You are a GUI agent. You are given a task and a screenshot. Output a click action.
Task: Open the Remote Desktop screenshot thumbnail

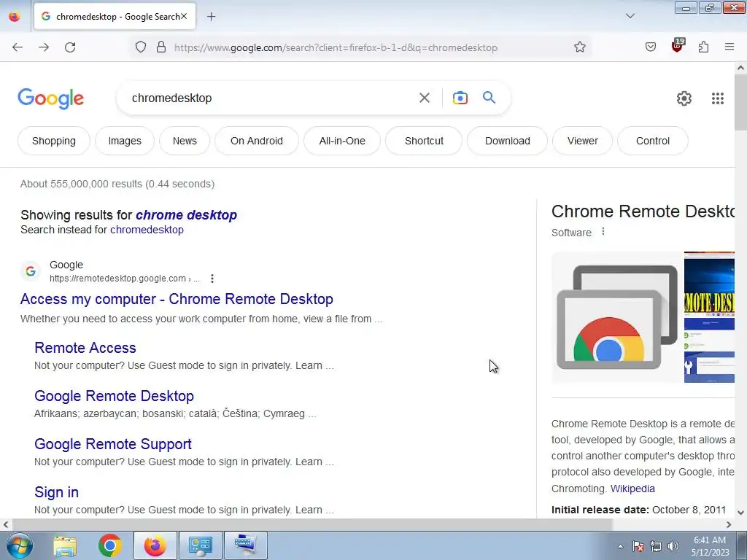[x=709, y=317]
